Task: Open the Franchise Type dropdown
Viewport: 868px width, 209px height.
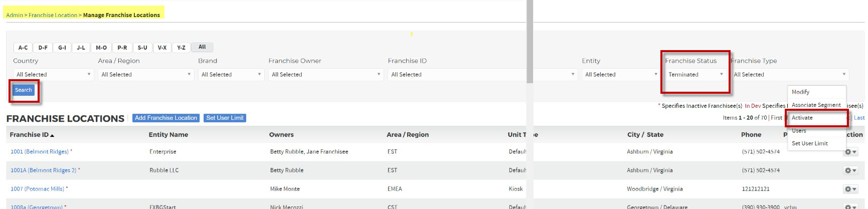Action: pyautogui.click(x=790, y=75)
